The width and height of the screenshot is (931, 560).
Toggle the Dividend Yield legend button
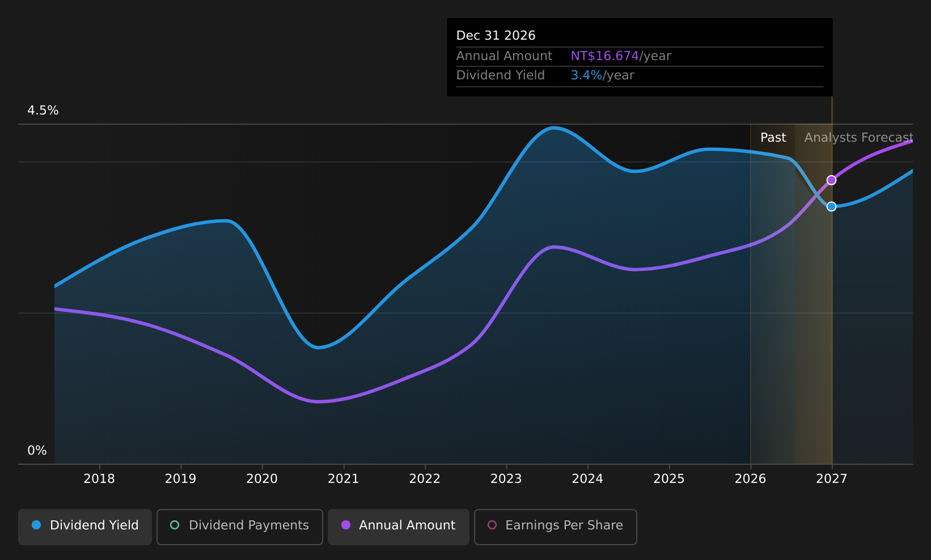(x=85, y=527)
